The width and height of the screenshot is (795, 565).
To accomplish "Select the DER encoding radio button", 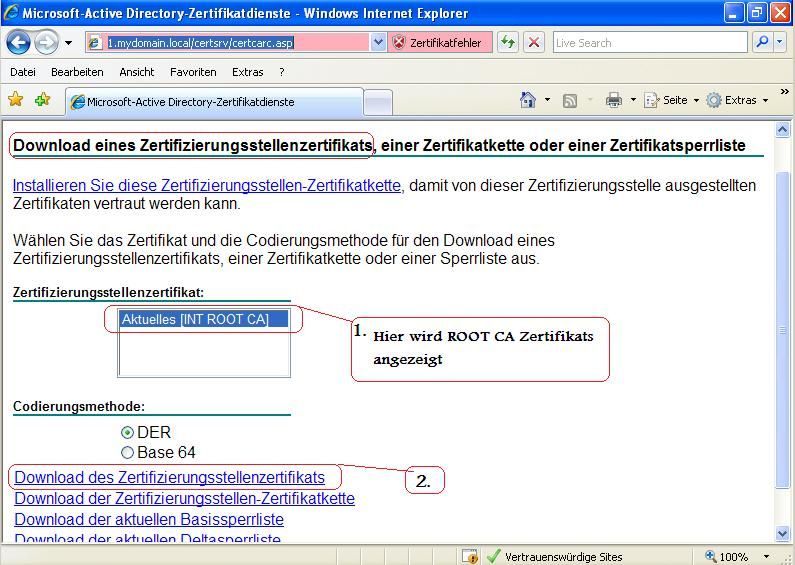I will pyautogui.click(x=127, y=433).
